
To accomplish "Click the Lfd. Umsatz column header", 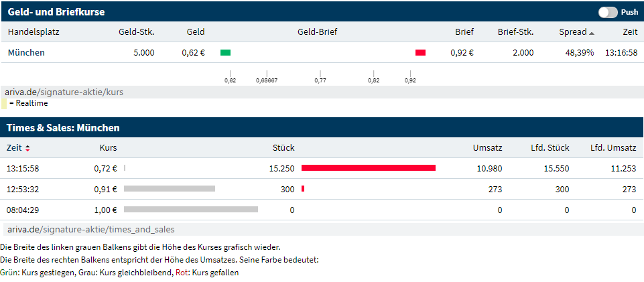I will point(613,147).
